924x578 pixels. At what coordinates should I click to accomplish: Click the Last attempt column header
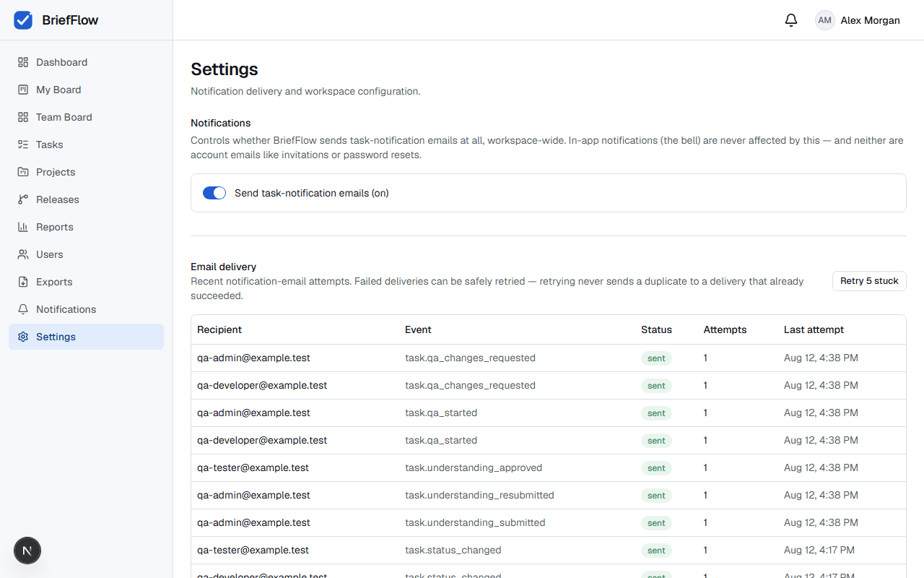(x=814, y=329)
